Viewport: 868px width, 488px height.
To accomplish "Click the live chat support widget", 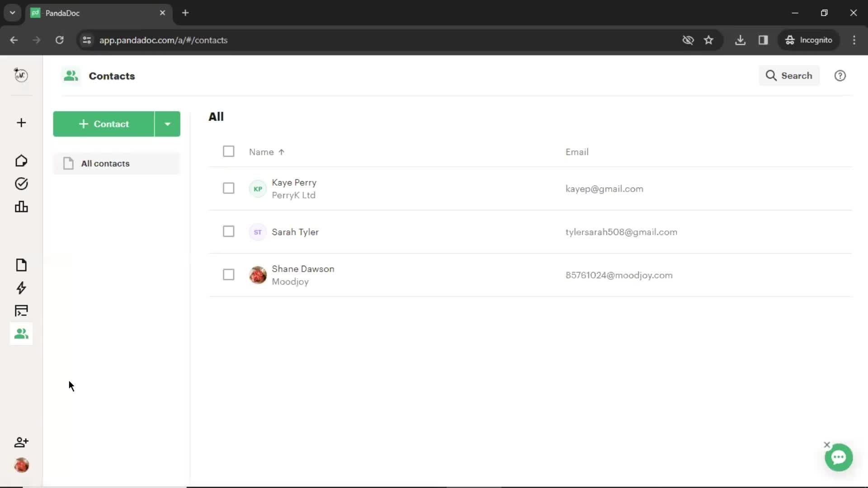I will [839, 457].
